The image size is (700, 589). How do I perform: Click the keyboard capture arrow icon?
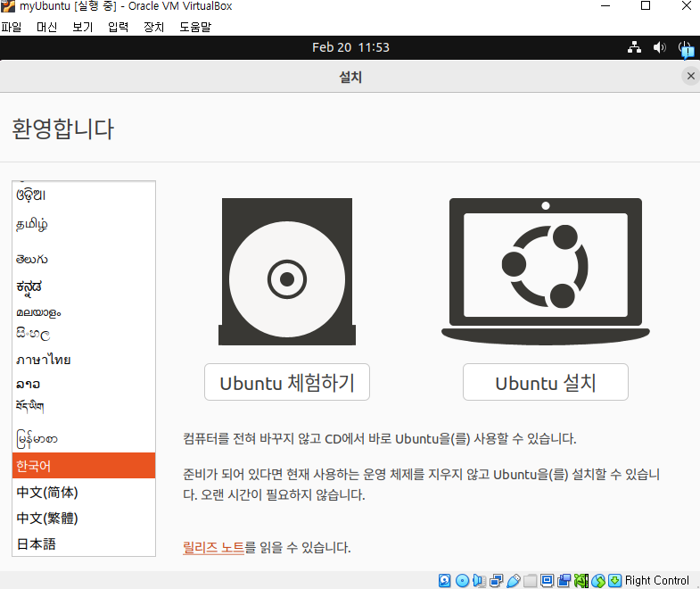615,580
